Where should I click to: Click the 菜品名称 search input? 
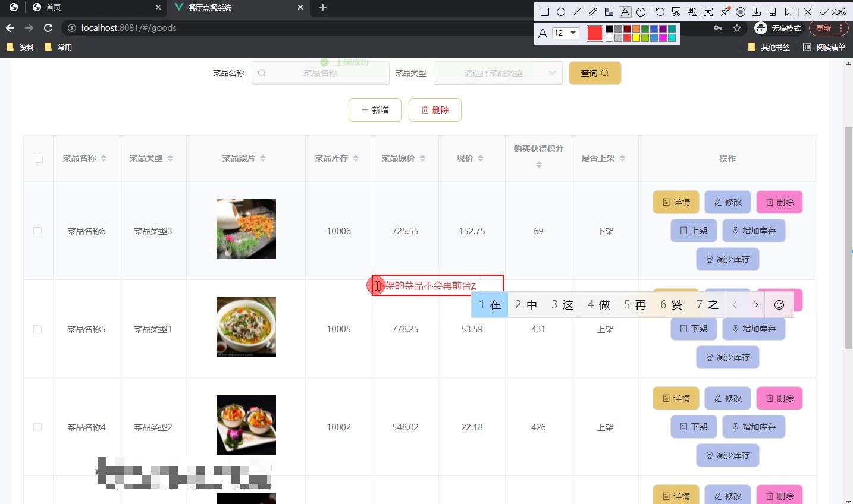tap(320, 73)
